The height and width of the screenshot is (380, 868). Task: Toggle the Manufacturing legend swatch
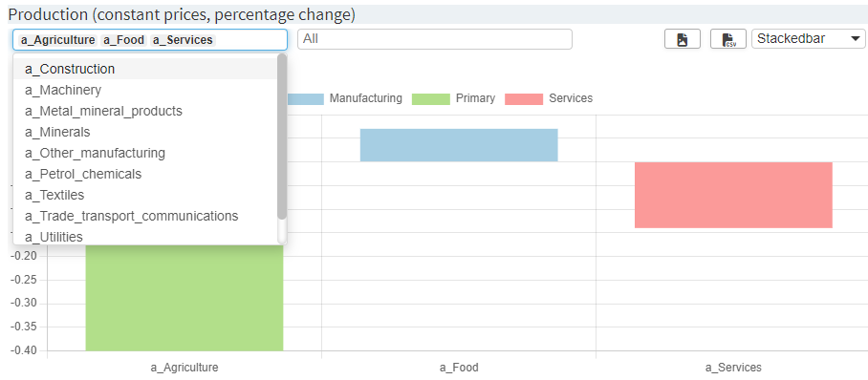pyautogui.click(x=306, y=98)
